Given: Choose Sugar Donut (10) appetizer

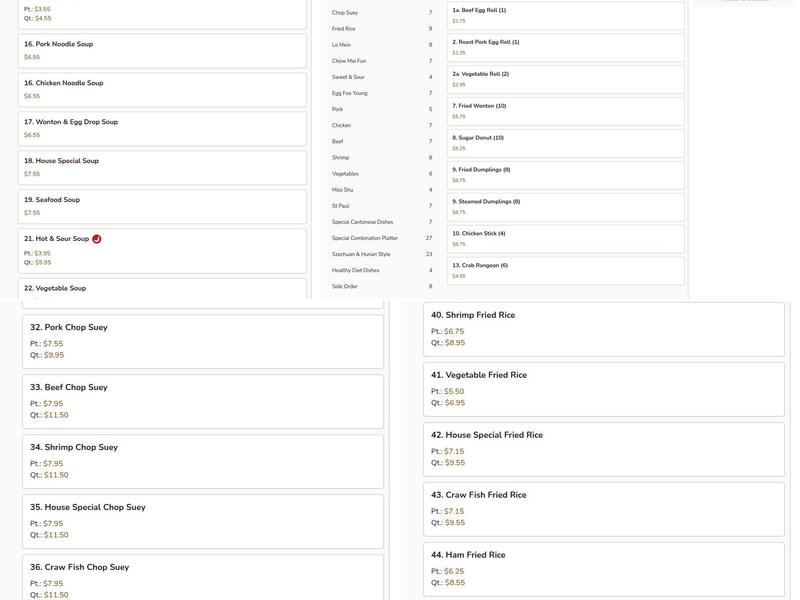Looking at the screenshot, I should [x=565, y=143].
